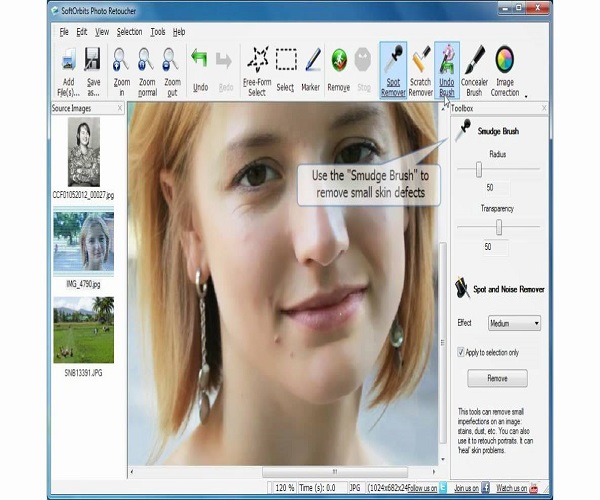The image size is (600, 500).
Task: Select the Spot Remover tool
Action: coord(393,70)
